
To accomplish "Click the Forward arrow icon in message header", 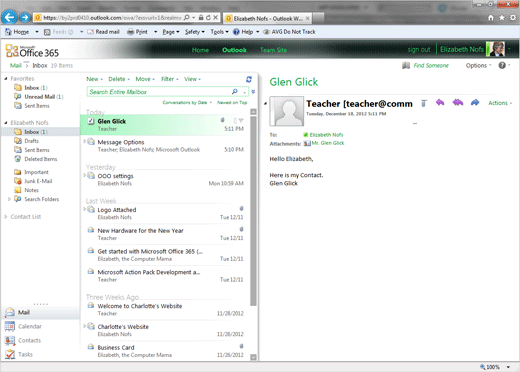I will coord(475,103).
